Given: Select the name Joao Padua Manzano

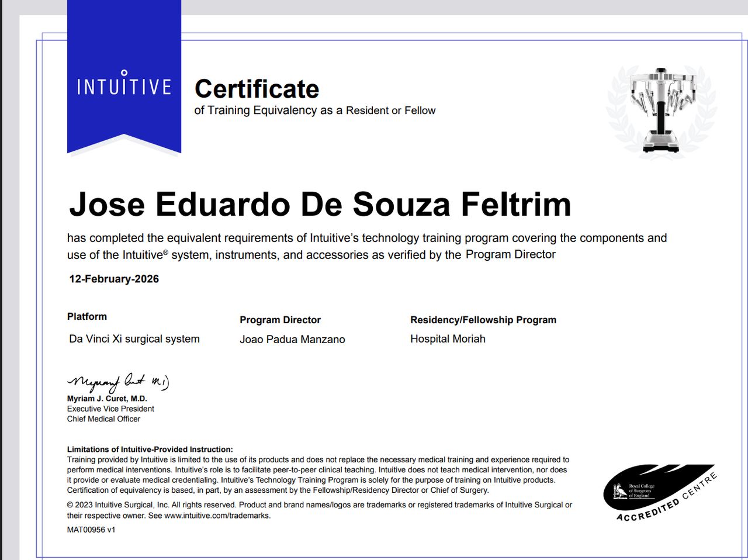Looking at the screenshot, I should pyautogui.click(x=292, y=339).
